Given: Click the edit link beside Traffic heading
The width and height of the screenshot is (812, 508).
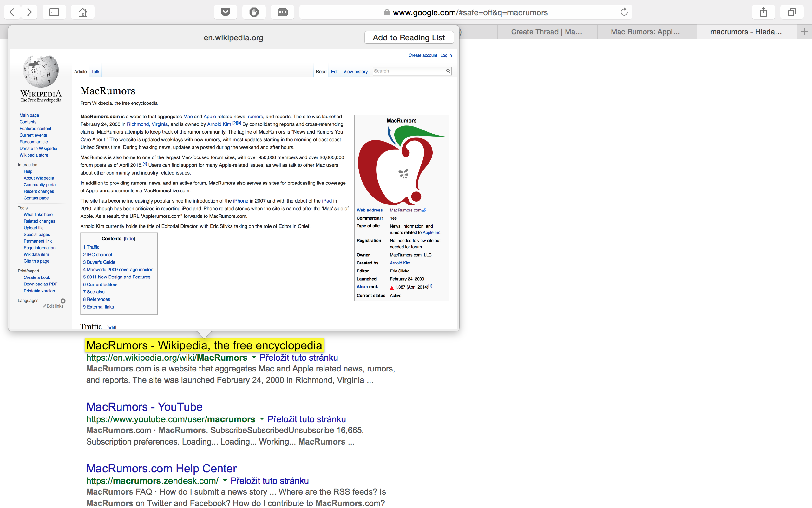Looking at the screenshot, I should tap(111, 327).
